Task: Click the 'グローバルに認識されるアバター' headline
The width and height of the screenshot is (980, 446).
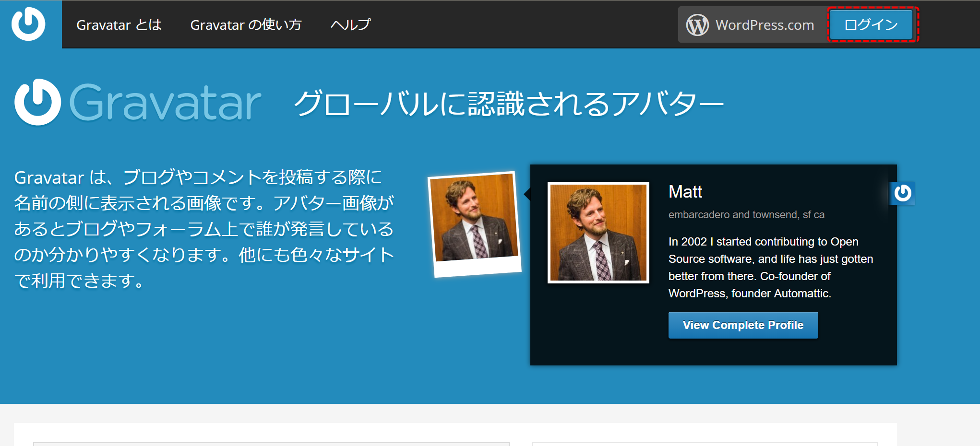Action: [509, 104]
